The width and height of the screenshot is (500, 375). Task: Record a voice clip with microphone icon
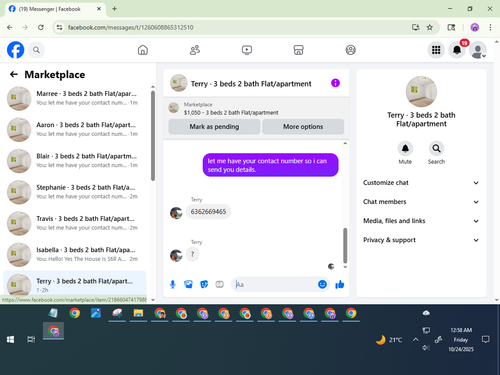click(x=173, y=284)
